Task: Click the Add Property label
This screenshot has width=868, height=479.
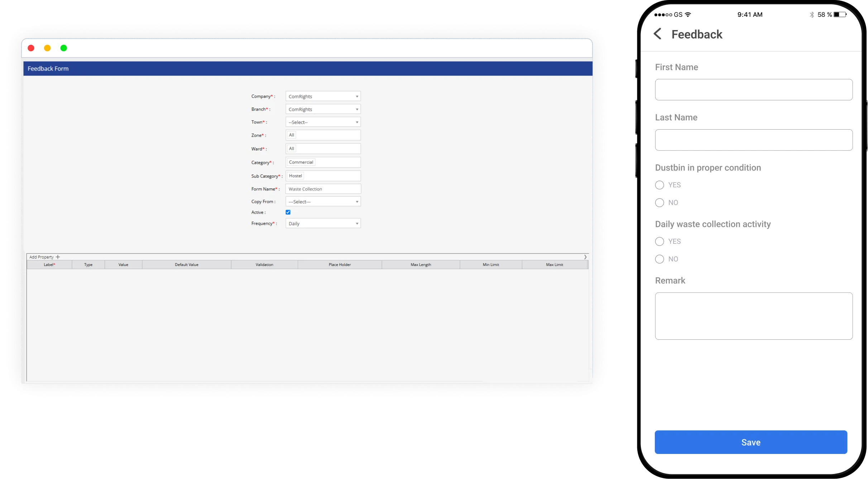Action: (42, 257)
